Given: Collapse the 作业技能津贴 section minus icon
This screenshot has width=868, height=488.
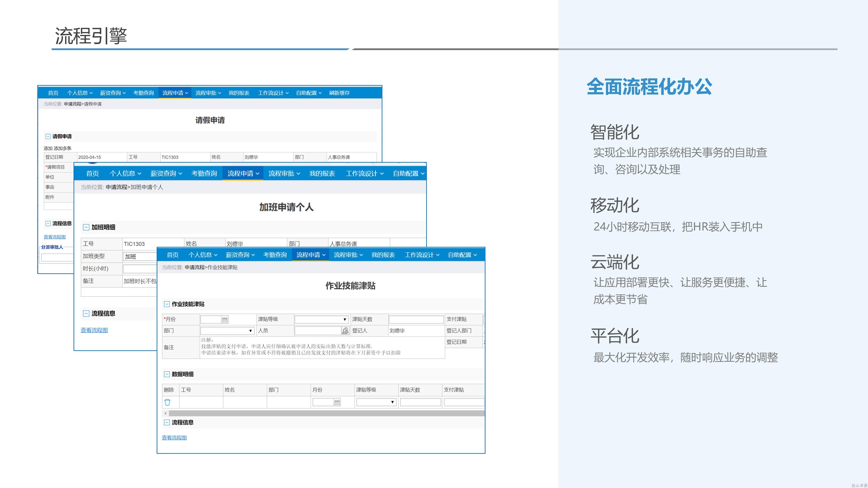Looking at the screenshot, I should tap(166, 304).
